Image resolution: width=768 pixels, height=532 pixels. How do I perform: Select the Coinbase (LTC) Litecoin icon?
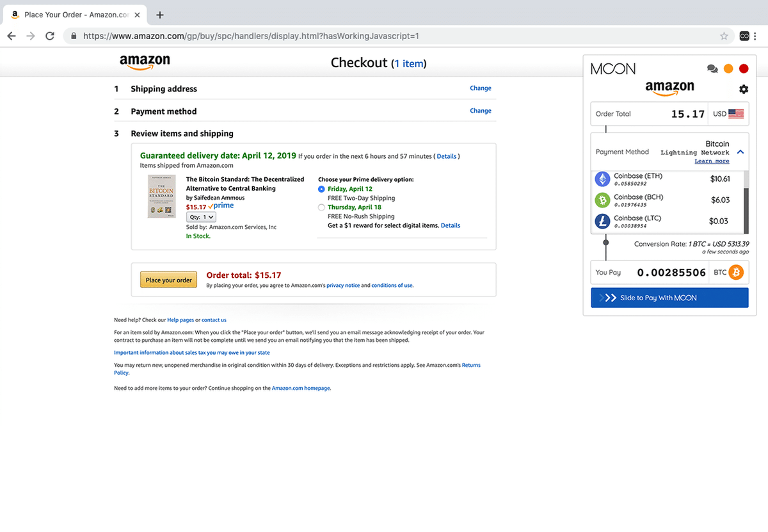(602, 221)
